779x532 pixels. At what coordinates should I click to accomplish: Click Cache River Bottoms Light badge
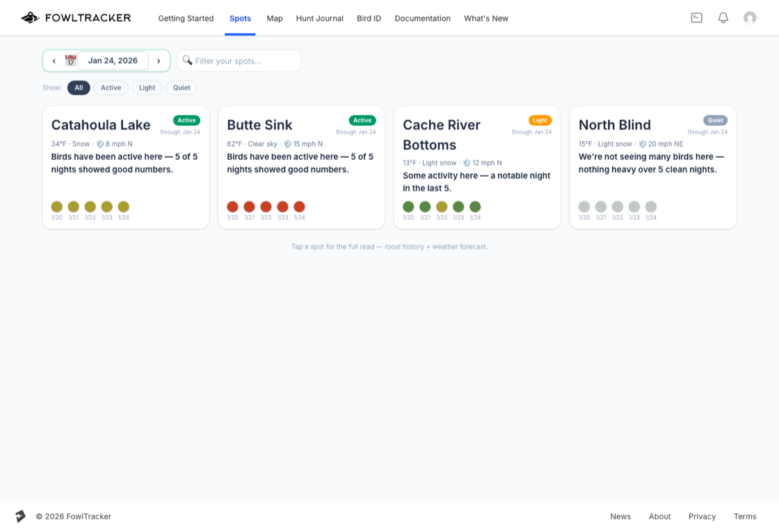pos(540,120)
